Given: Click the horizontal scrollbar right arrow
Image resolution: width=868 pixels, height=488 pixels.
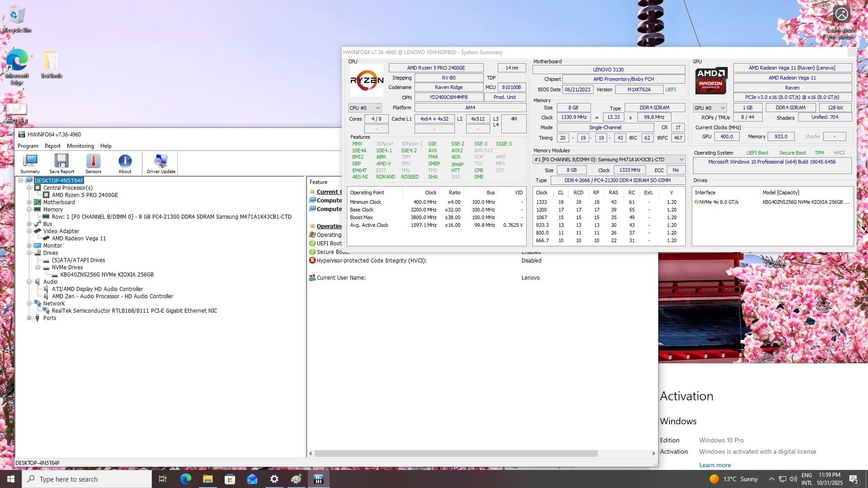Looking at the screenshot, I should point(653,453).
